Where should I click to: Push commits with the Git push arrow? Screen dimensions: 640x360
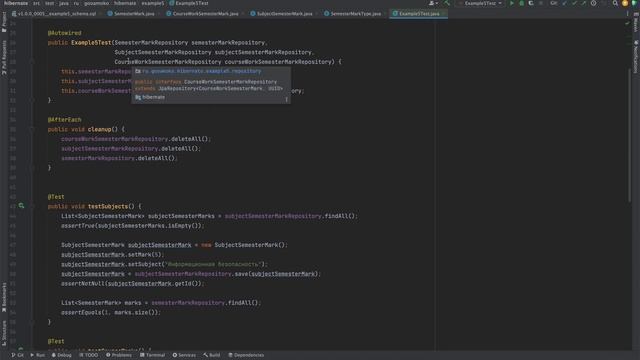(x=584, y=3)
